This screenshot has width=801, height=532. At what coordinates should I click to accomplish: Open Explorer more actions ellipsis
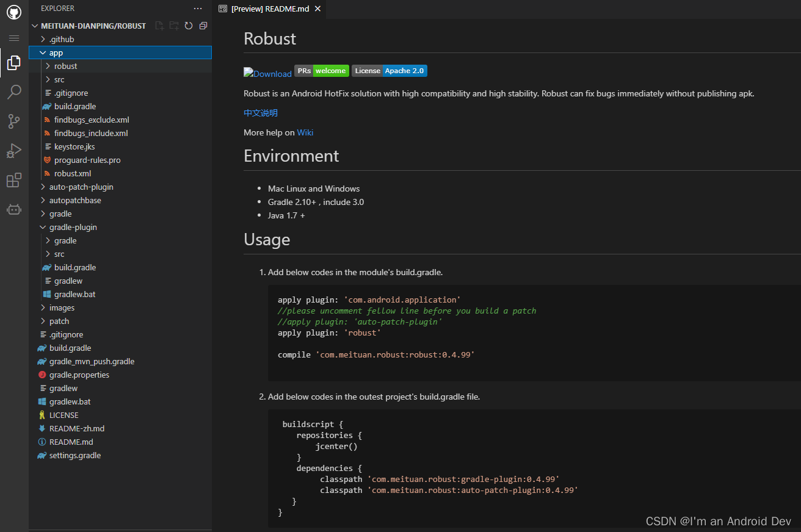(x=197, y=9)
